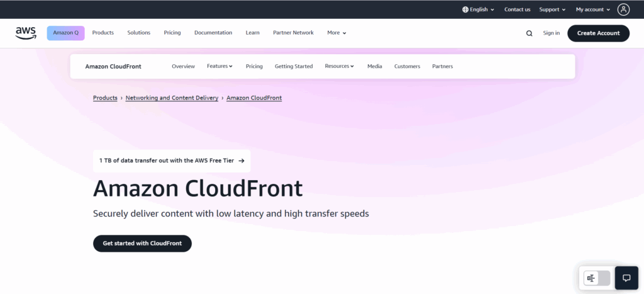Click the Create Account button
The height and width of the screenshot is (294, 644).
point(599,33)
